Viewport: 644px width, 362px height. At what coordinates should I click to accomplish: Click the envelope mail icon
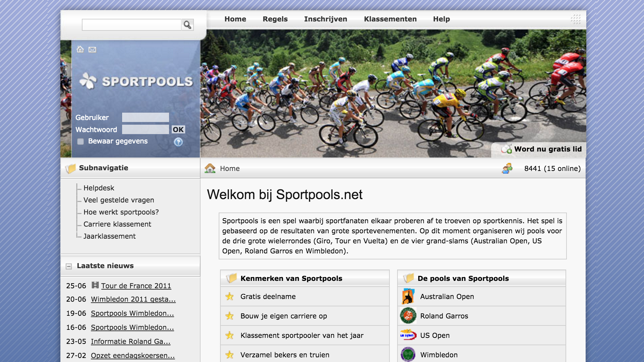coord(92,50)
